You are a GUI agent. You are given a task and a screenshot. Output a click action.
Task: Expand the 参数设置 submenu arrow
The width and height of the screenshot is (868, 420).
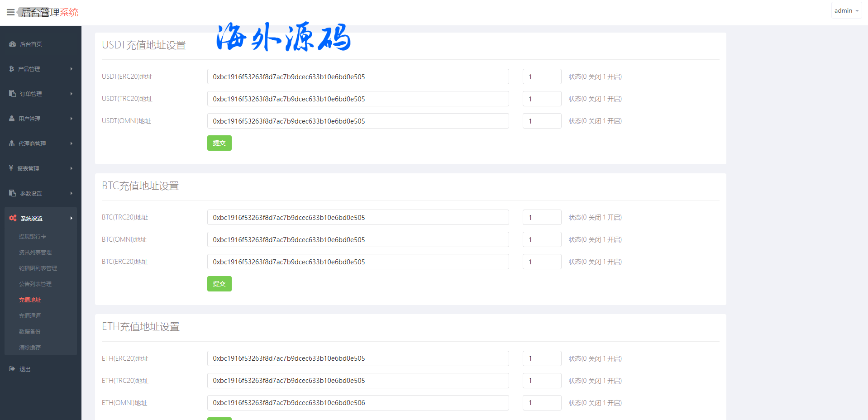(x=71, y=193)
